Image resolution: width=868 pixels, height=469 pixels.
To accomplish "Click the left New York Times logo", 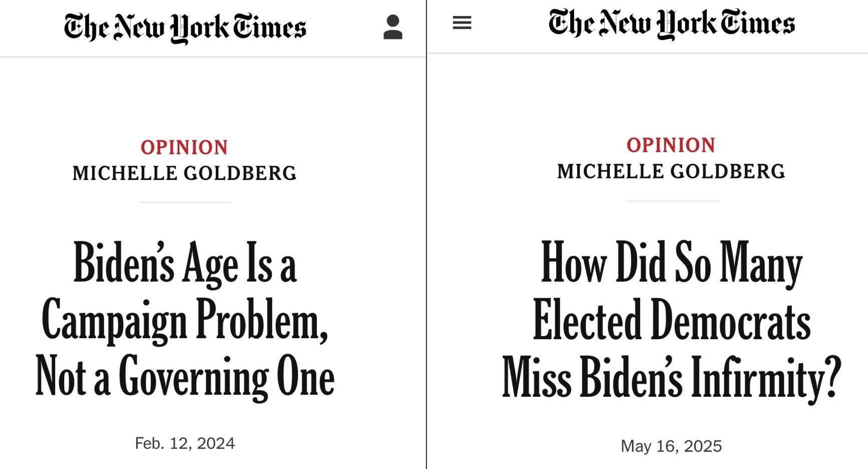I will coord(185,29).
